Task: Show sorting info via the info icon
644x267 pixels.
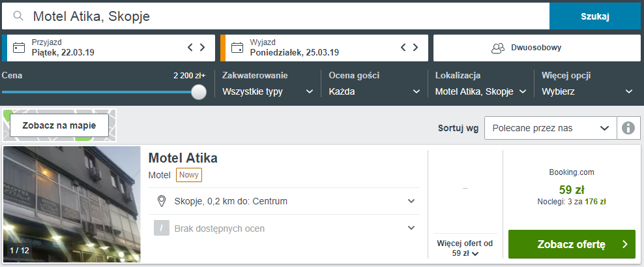Action: (x=628, y=128)
